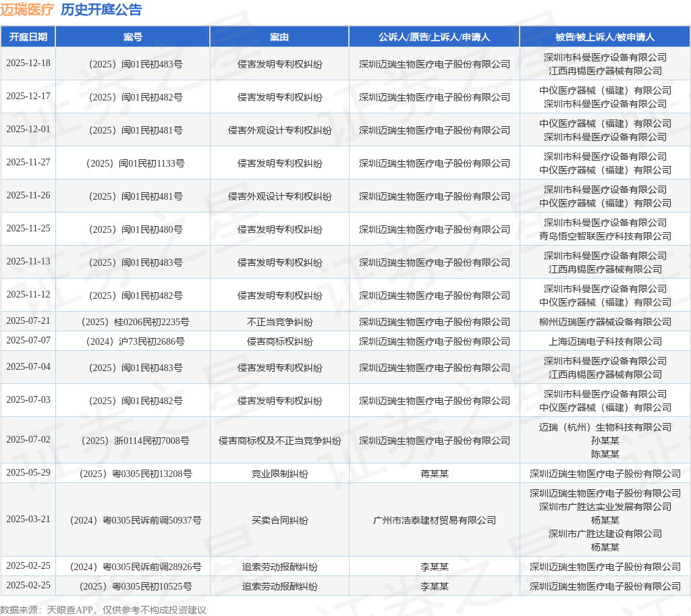This screenshot has width=691, height=616.
Task: Click plaintiff 广州市浩泰建材贸易有限公司
Action: pos(435,520)
